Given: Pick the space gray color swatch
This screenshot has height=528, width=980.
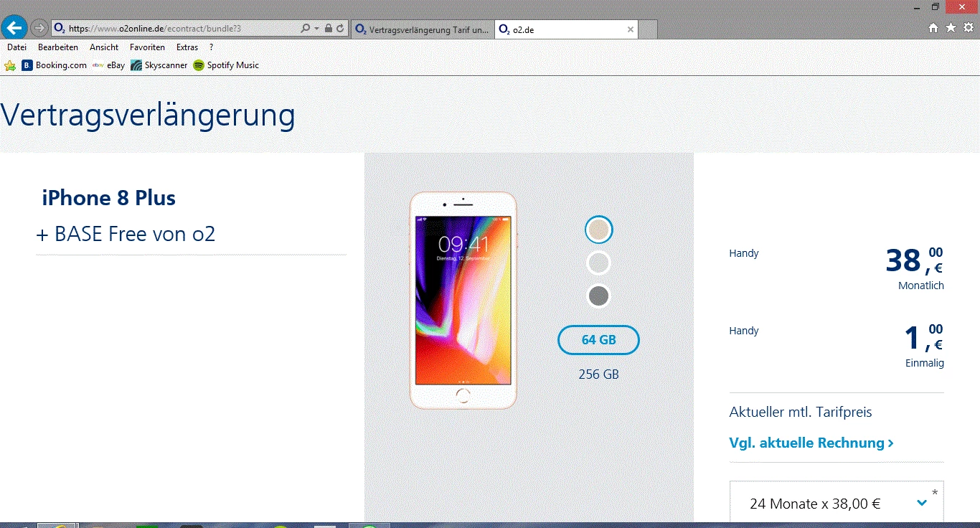Looking at the screenshot, I should coord(598,296).
